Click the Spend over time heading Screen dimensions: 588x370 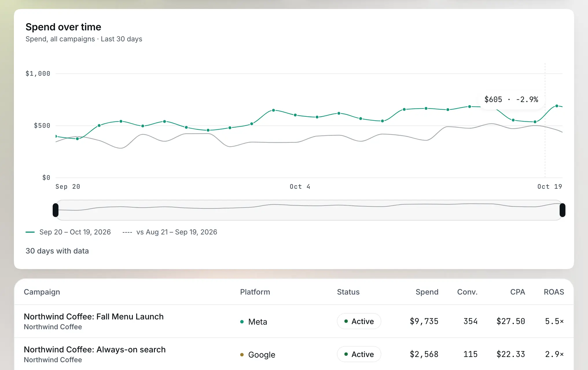coord(63,27)
